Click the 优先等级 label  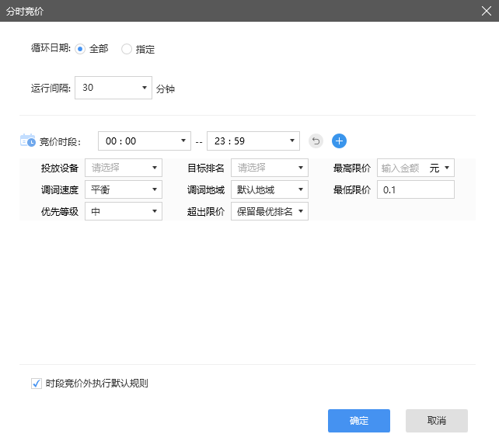tap(60, 211)
